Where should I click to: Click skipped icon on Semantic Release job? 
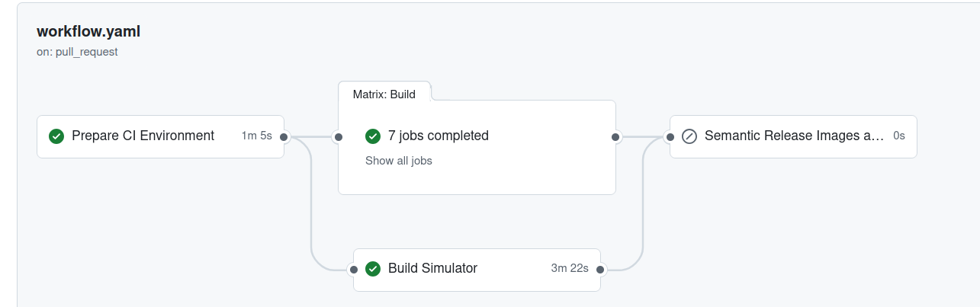pos(689,136)
